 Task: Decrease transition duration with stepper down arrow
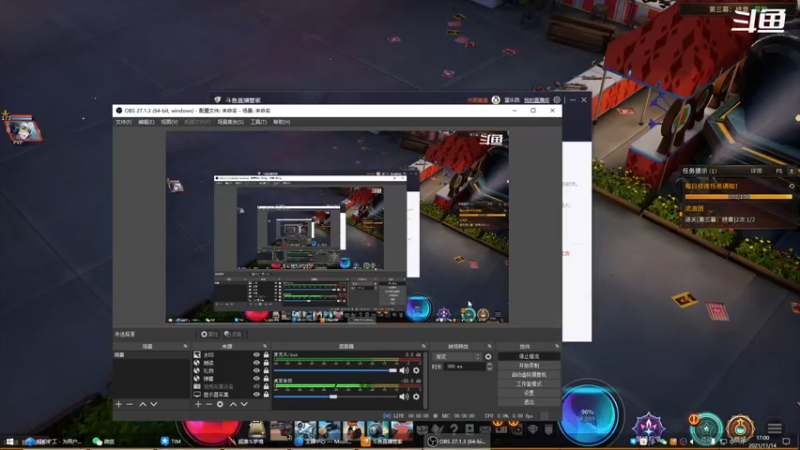pos(489,368)
